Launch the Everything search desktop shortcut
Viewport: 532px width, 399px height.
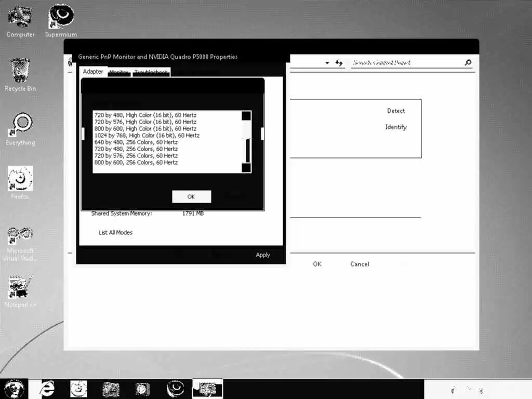tap(20, 129)
